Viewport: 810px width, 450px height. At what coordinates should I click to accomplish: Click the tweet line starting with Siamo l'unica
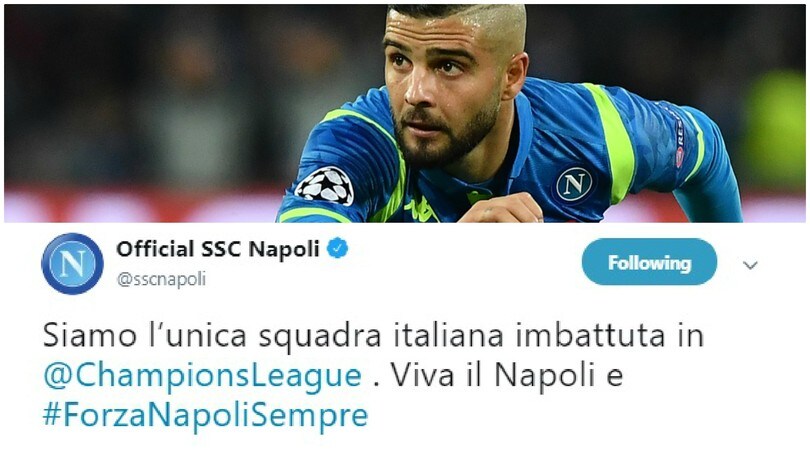[x=373, y=336]
